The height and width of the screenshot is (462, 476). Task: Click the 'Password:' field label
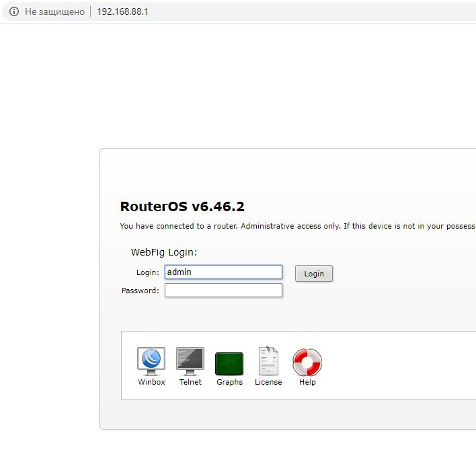coord(141,291)
